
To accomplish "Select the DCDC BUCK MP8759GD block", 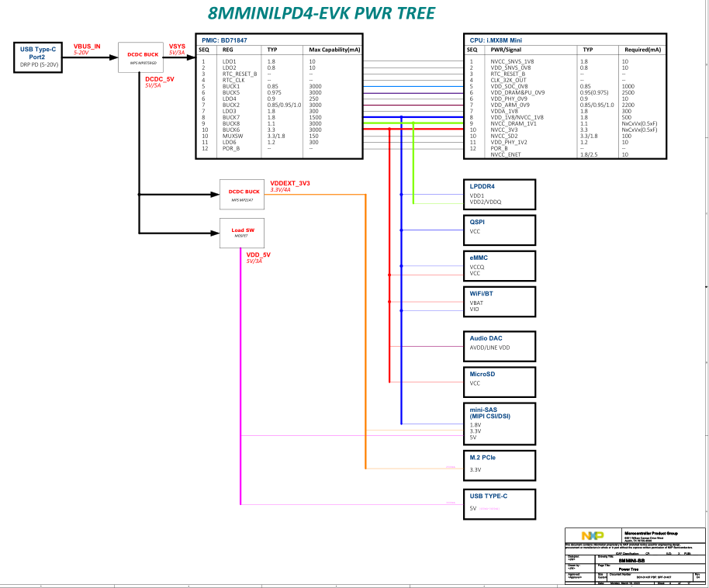I will [141, 57].
